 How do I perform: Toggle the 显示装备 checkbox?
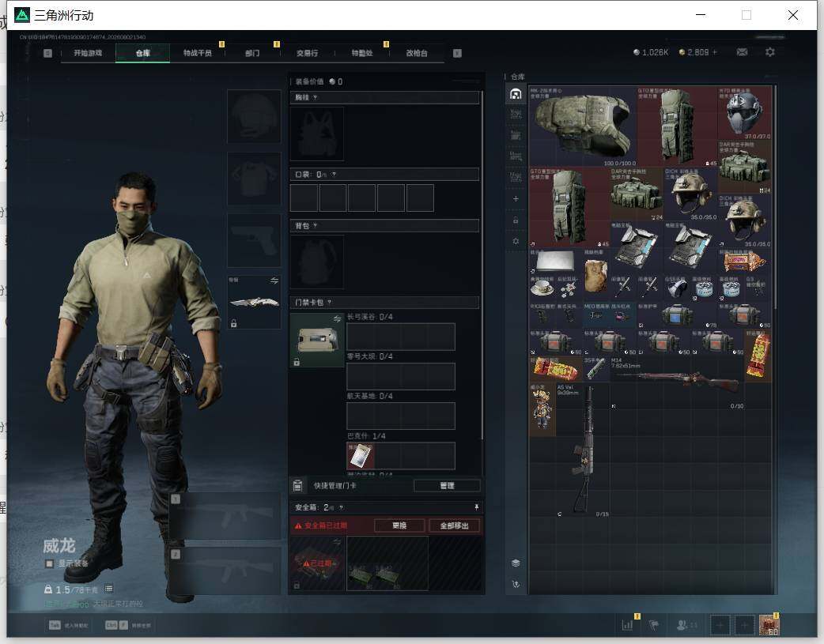tap(49, 563)
